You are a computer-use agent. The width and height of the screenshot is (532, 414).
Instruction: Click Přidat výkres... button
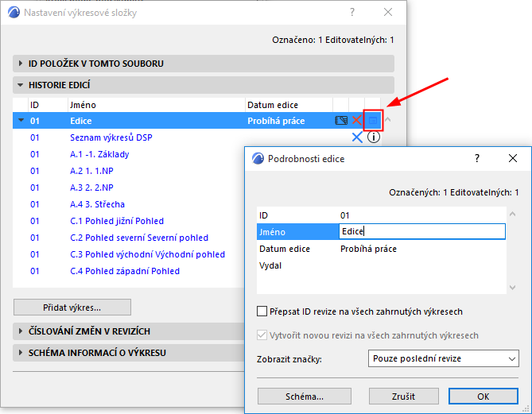(72, 308)
